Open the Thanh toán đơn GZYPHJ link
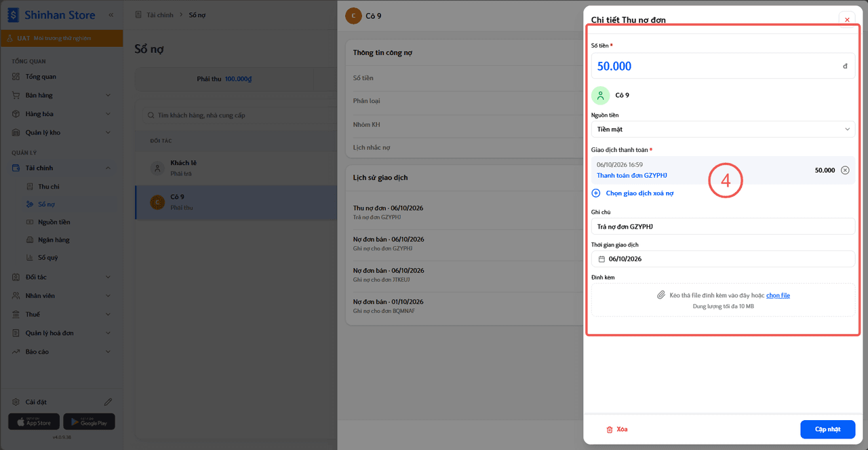Screen dimensions: 868x450 click(x=632, y=176)
